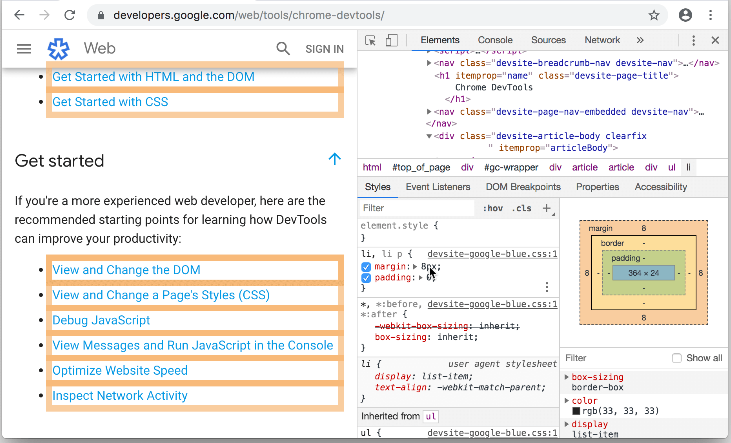Click the box model content size 364 × 24

point(643,273)
